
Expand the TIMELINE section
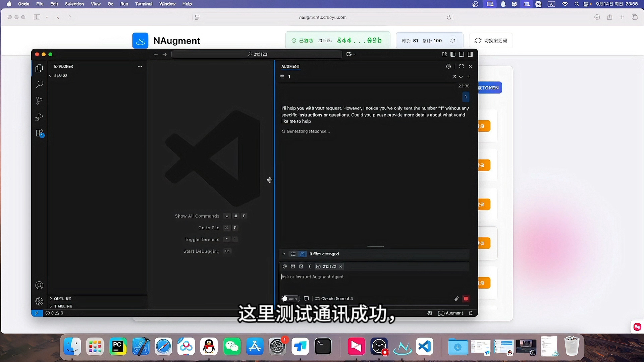pyautogui.click(x=63, y=306)
